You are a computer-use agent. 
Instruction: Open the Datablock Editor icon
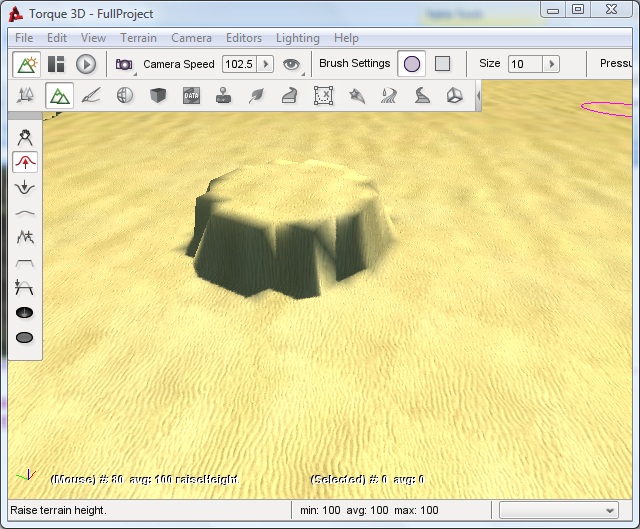(x=191, y=96)
